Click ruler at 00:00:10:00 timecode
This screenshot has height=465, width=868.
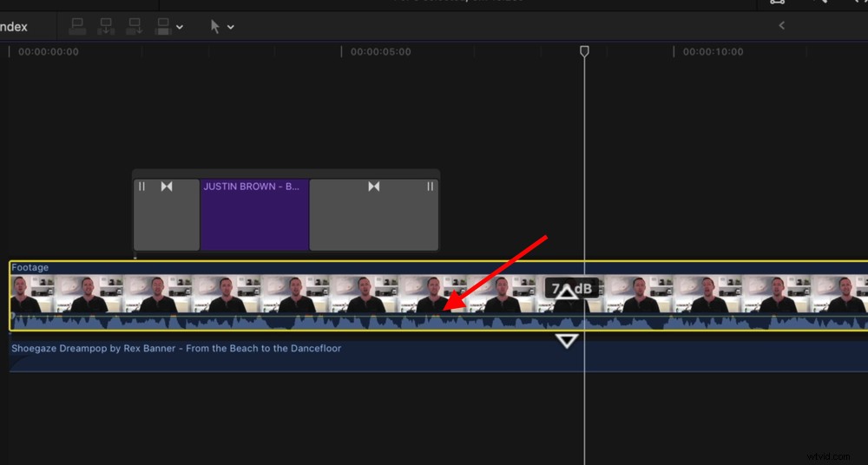coord(713,52)
